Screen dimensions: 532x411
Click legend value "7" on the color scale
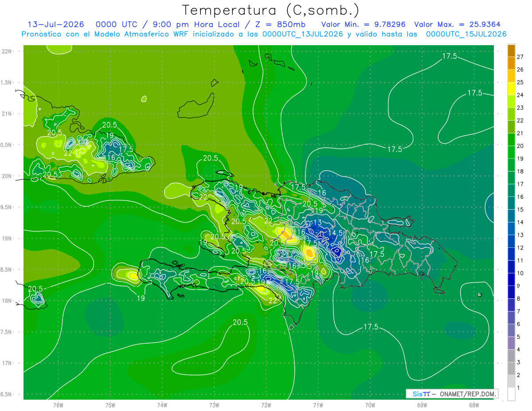[x=519, y=312]
